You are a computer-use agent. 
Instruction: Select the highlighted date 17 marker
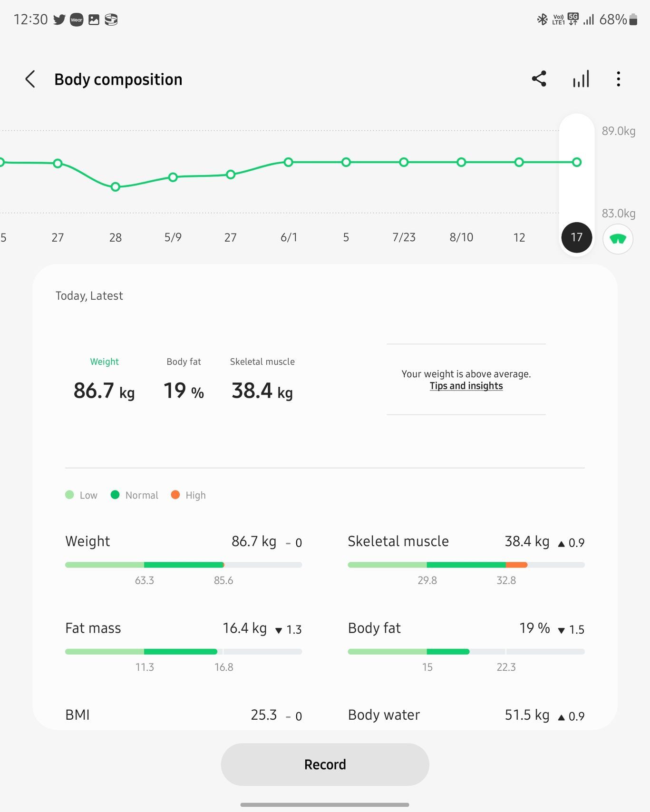576,237
